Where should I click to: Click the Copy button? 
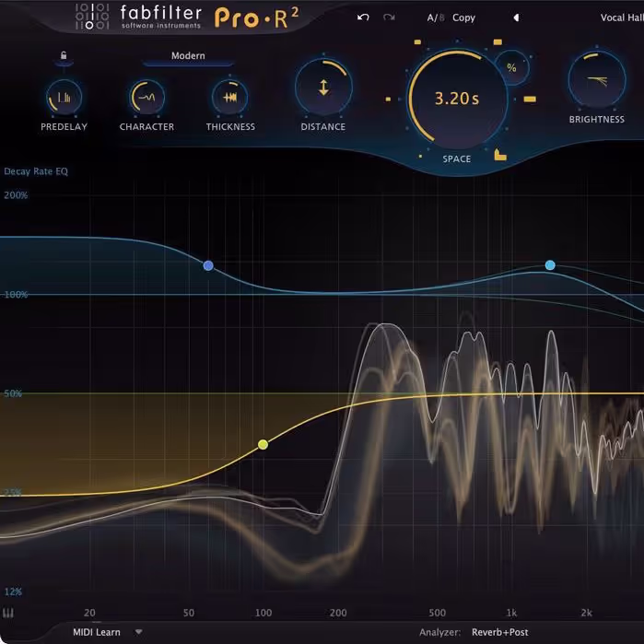point(463,18)
